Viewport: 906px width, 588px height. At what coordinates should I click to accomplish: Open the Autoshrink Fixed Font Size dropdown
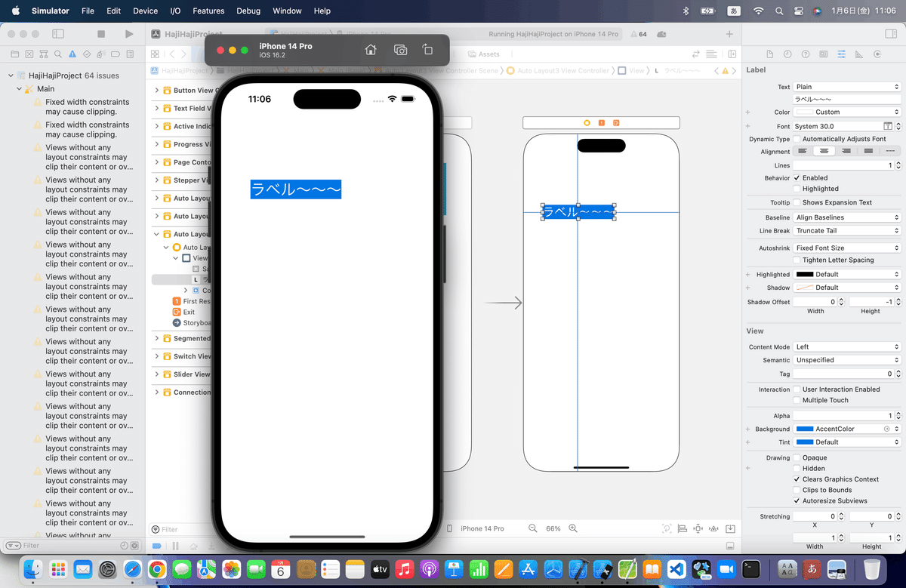[847, 248]
